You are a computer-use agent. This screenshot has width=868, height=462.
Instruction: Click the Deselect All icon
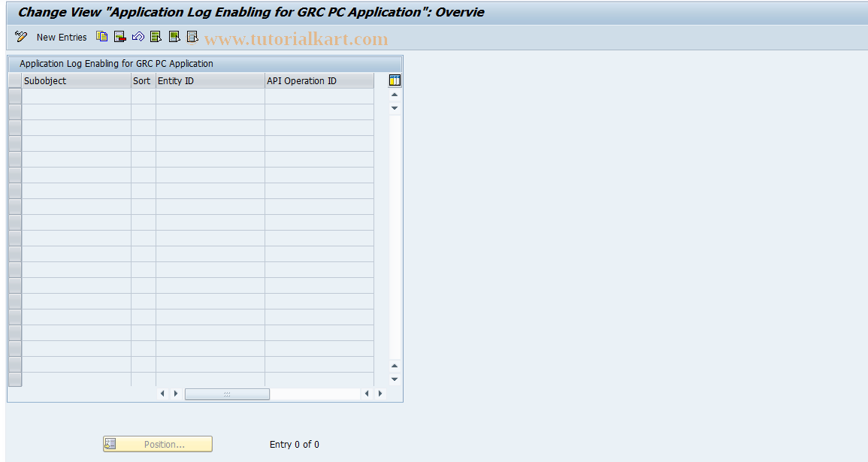pyautogui.click(x=192, y=37)
